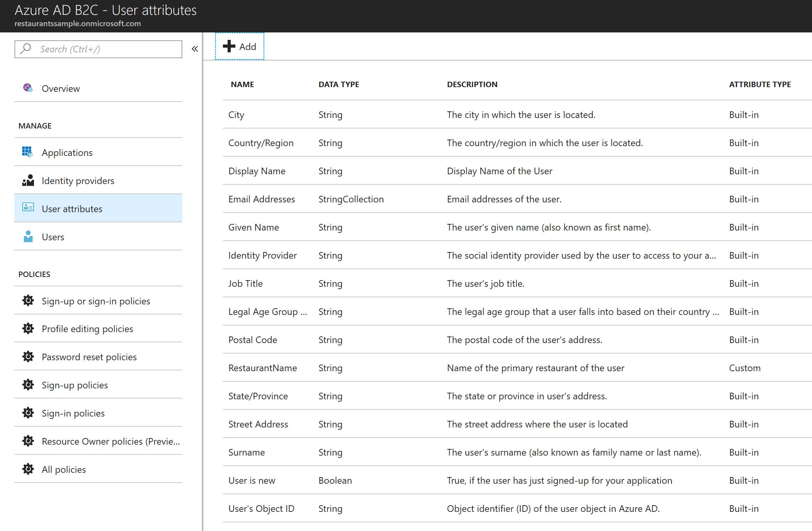Click the gear icon for Password reset policies
The width and height of the screenshot is (812, 531).
pyautogui.click(x=28, y=356)
